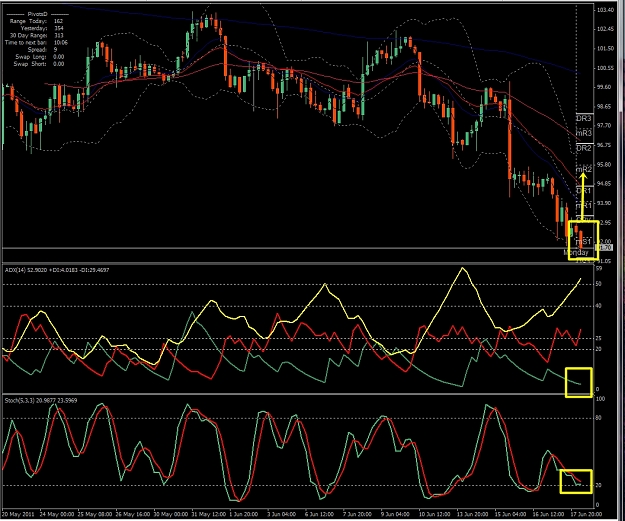Click the 'Yesterday: 354' readout
Image resolution: width=625 pixels, height=521 pixels.
[42, 28]
